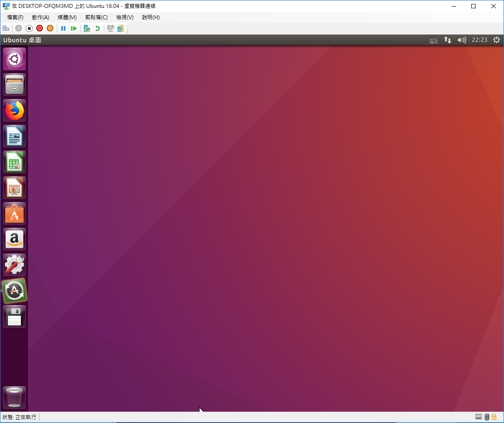Open Ubuntu Software from the Launcher

click(x=14, y=213)
